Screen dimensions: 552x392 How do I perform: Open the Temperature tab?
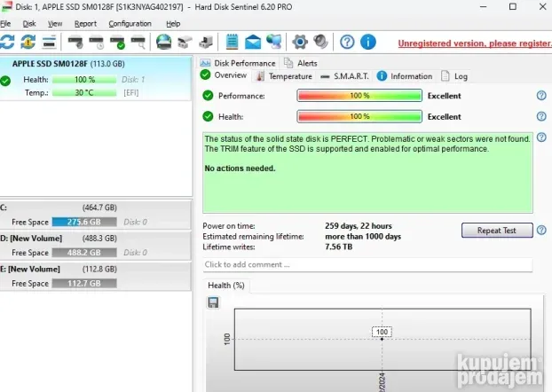coord(285,76)
